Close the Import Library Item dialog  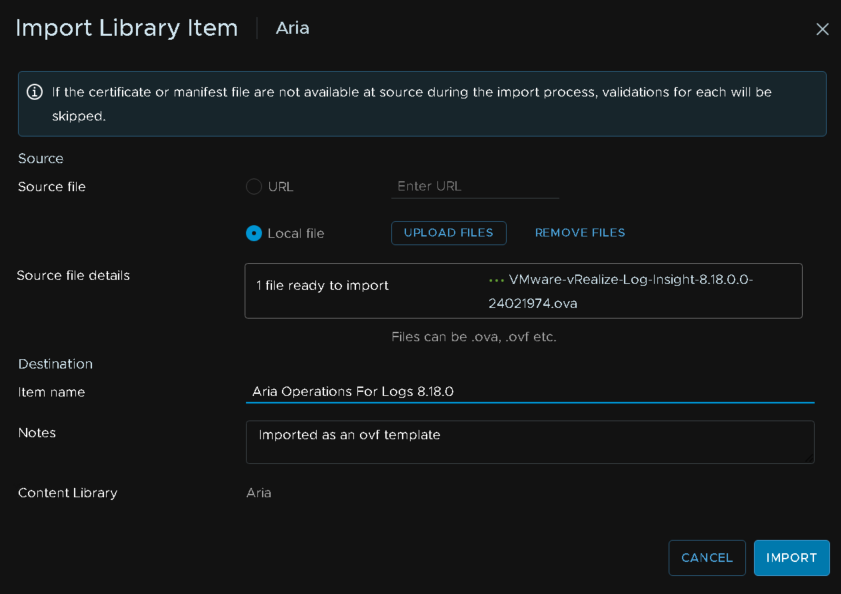[822, 29]
